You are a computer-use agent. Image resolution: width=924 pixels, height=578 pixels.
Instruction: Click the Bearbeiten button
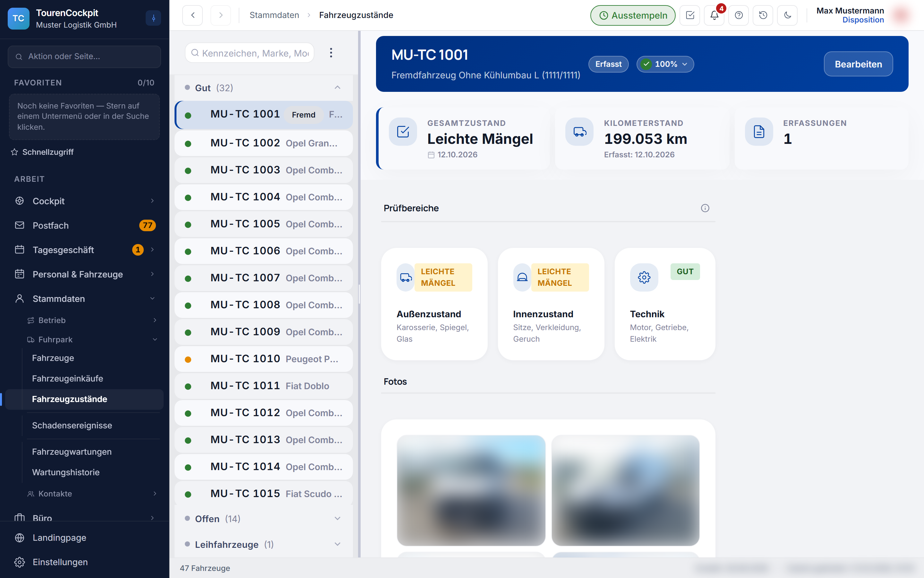click(858, 64)
